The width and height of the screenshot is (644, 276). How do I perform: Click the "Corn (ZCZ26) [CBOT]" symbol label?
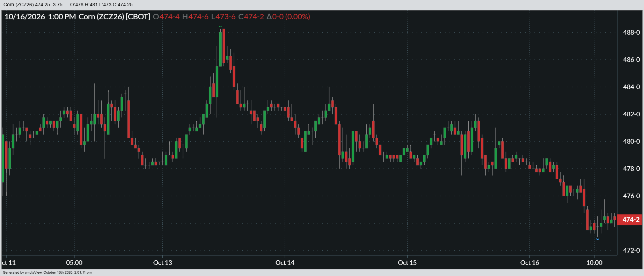coord(115,17)
